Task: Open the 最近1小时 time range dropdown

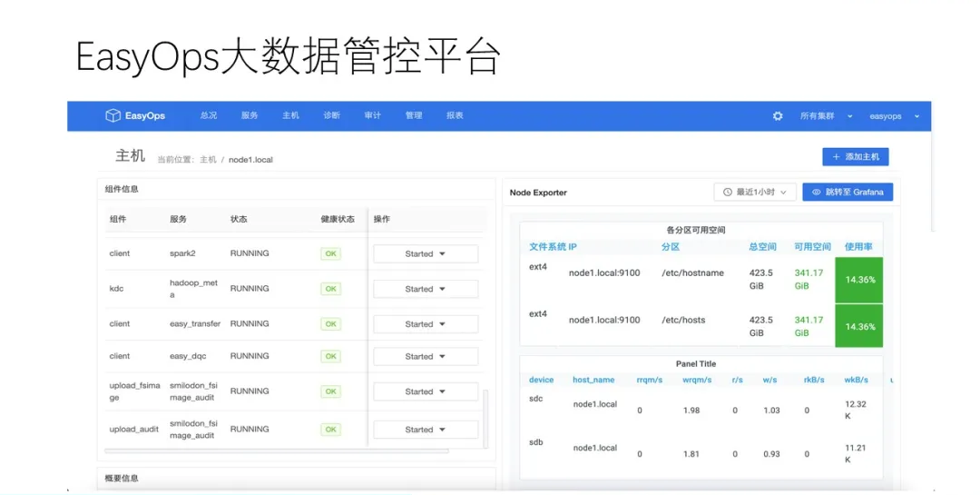Action: (755, 193)
